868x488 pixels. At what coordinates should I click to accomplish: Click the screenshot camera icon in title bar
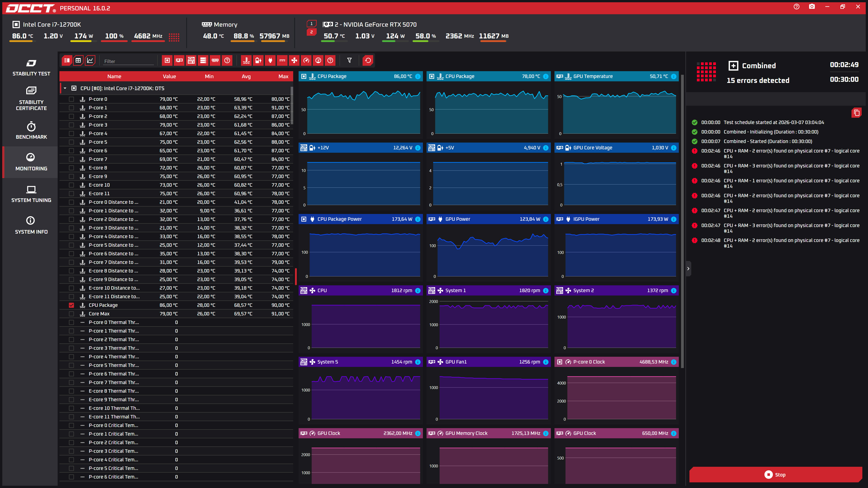pyautogui.click(x=812, y=7)
